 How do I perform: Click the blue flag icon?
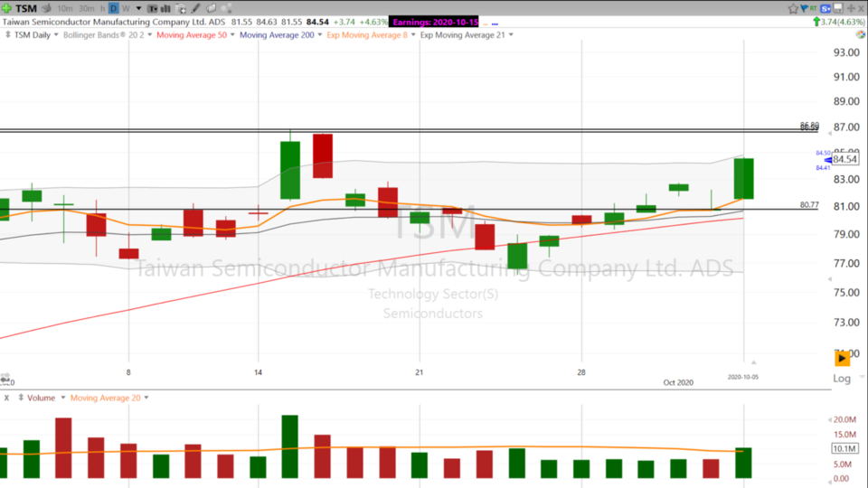(x=804, y=8)
